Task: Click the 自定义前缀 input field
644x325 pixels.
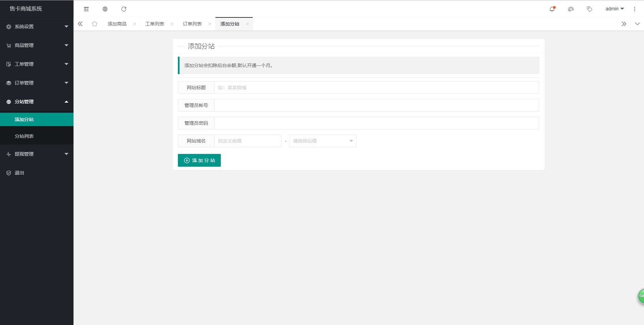Action: click(x=248, y=141)
